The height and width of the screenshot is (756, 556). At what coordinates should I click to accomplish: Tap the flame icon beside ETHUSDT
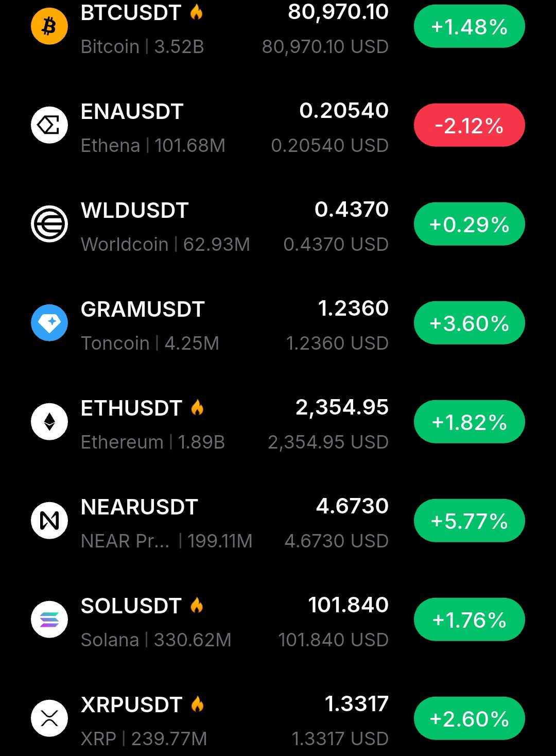[197, 407]
